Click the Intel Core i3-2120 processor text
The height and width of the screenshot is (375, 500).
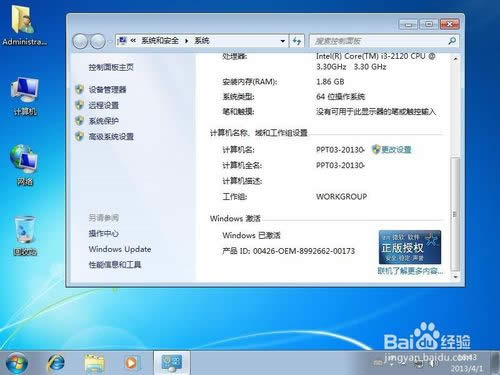click(376, 61)
